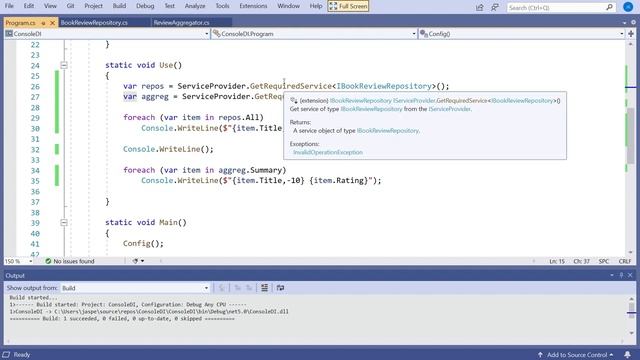Screen dimensions: 640x360
Task: Open the Test menu
Action: [x=169, y=6]
